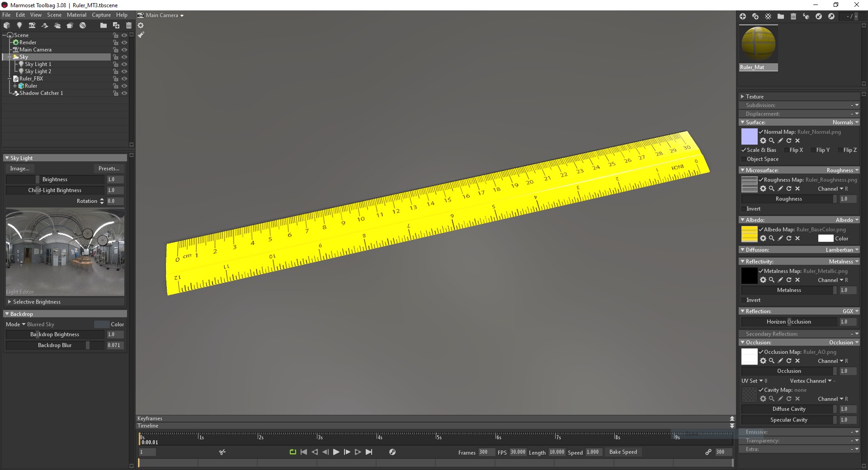Create a new material with plus icon
The height and width of the screenshot is (470, 868).
tap(743, 16)
